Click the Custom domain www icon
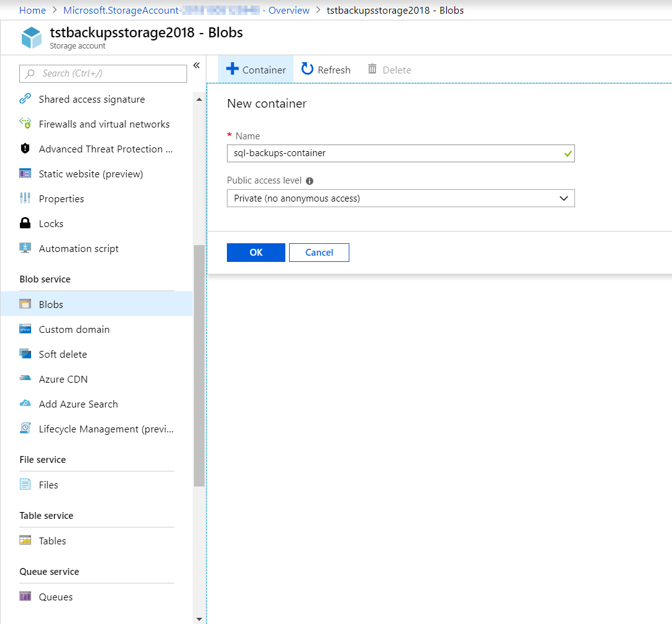 (25, 329)
